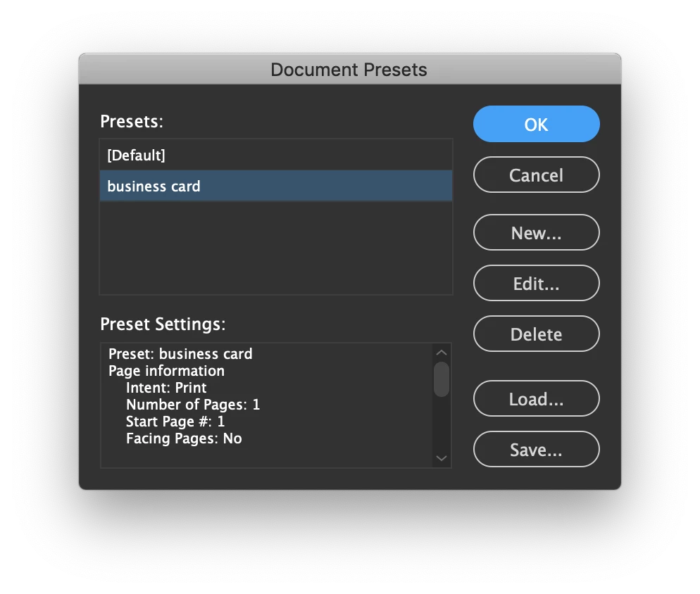Viewport: 700px width, 594px height.
Task: Delete the selected business card preset
Action: click(x=536, y=334)
